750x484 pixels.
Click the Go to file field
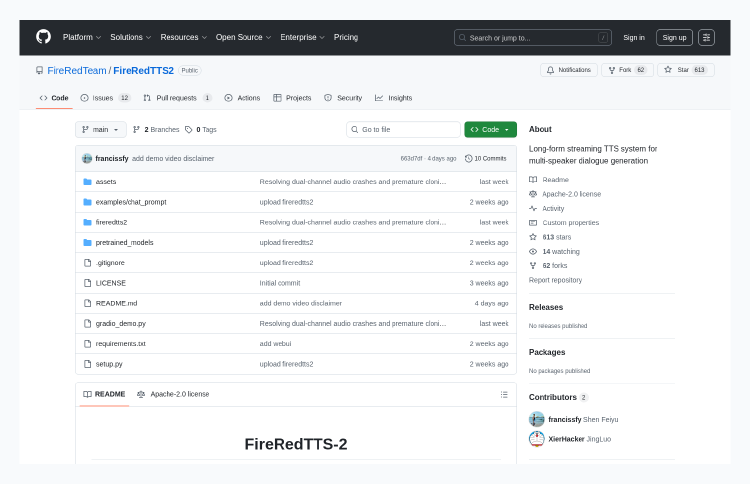[403, 129]
